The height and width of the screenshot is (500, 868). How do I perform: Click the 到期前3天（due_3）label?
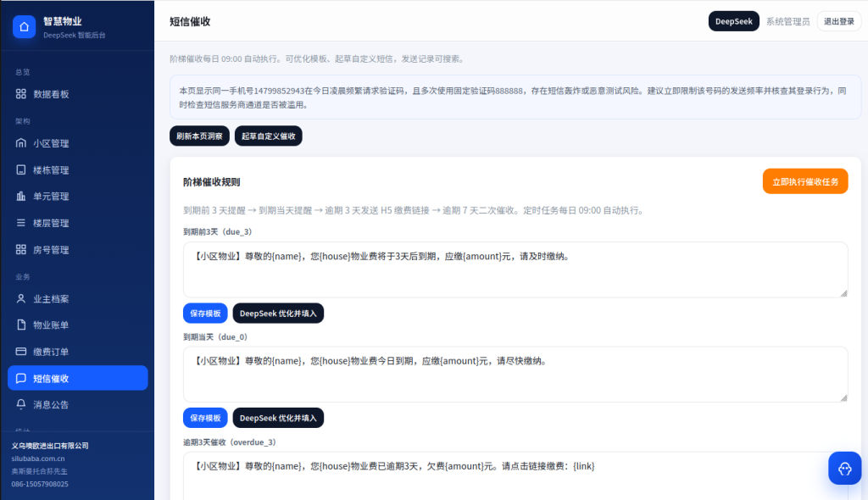click(218, 232)
